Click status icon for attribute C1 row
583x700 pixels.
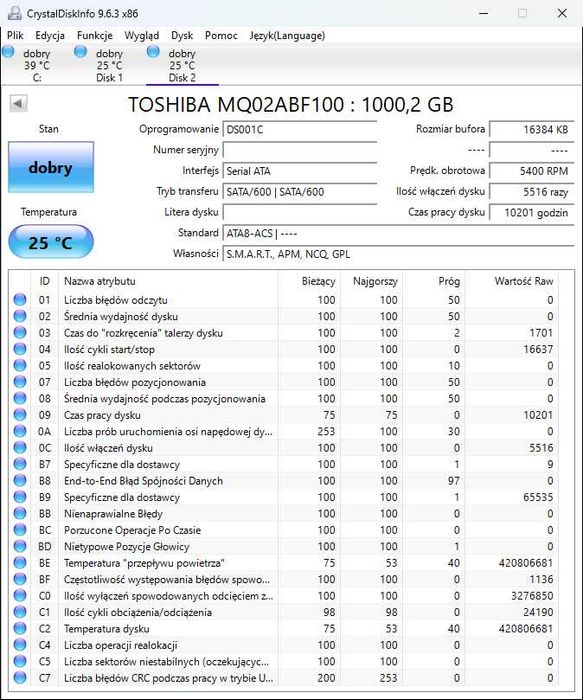point(20,612)
